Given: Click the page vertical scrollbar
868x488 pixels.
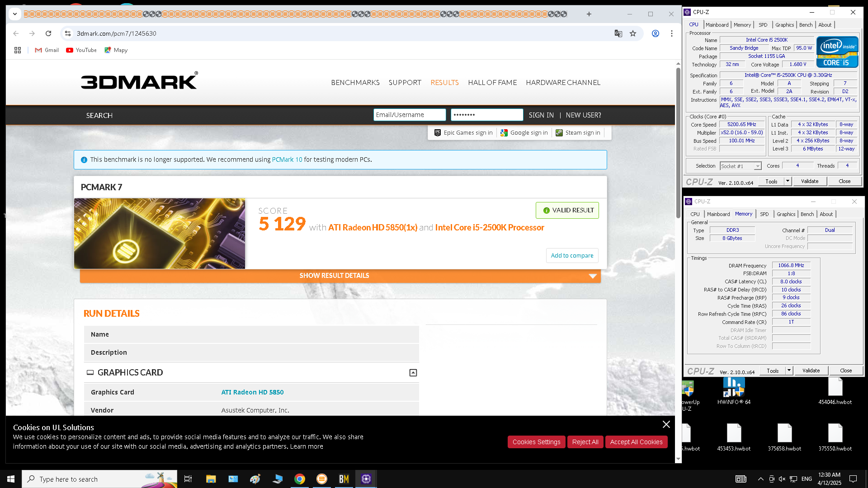Looking at the screenshot, I should pos(678,142).
